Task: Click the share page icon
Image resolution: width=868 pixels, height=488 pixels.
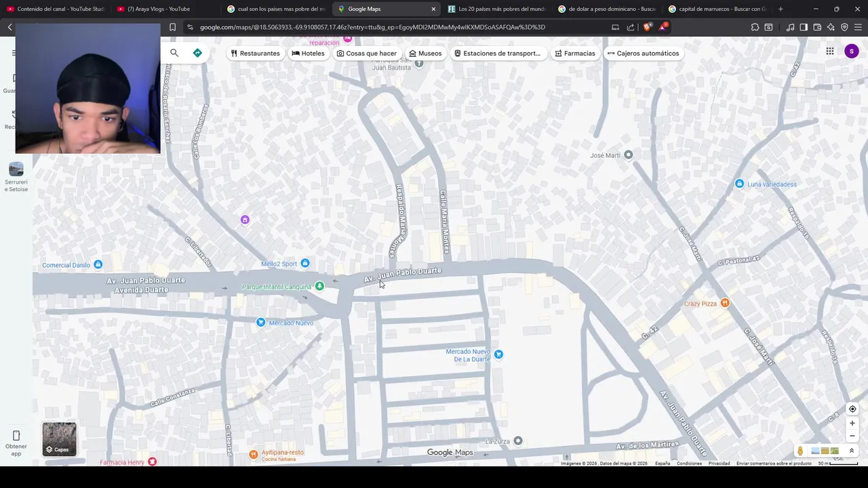Action: pos(631,27)
